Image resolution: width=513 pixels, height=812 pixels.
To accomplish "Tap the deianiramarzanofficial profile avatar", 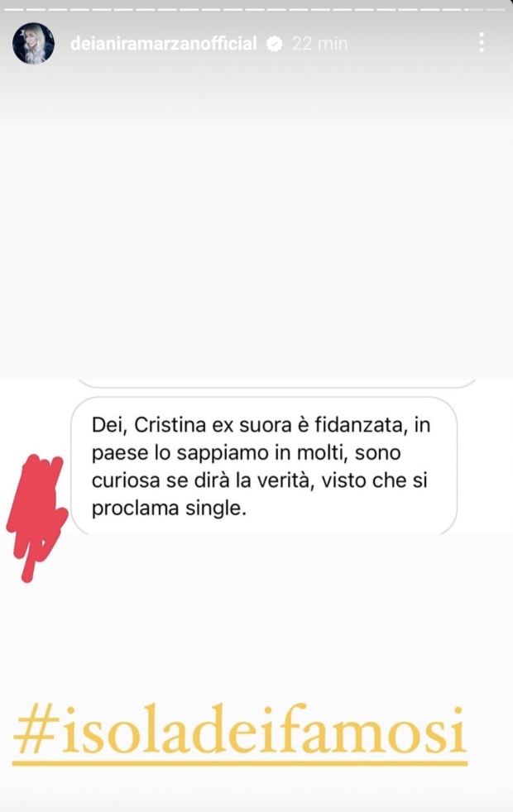I will 34,44.
